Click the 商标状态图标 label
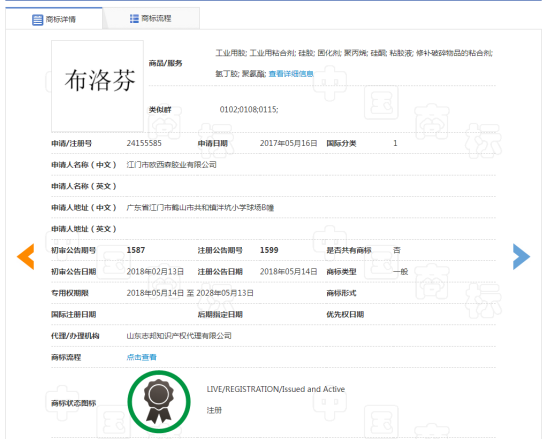554x440 pixels. click(x=73, y=403)
